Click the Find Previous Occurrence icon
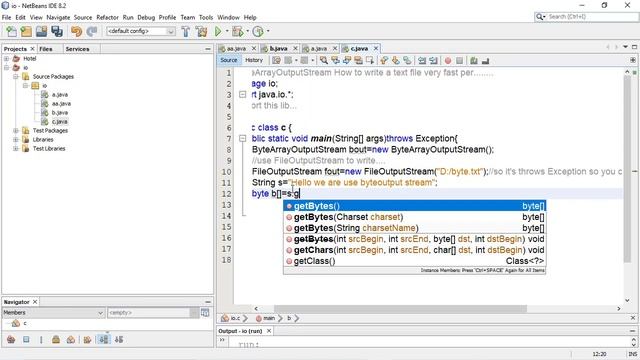Viewport: 640px width, 360px height. [x=335, y=60]
